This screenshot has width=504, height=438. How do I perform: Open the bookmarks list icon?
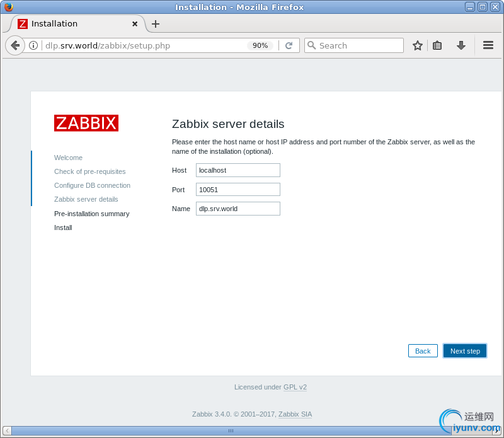pyautogui.click(x=437, y=45)
